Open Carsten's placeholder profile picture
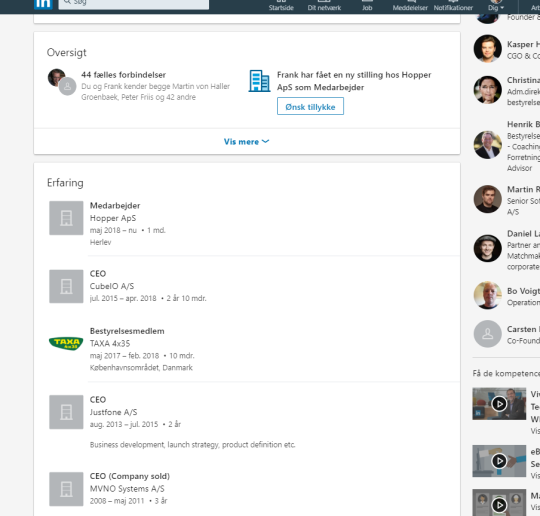This screenshot has width=540, height=516. (487, 334)
